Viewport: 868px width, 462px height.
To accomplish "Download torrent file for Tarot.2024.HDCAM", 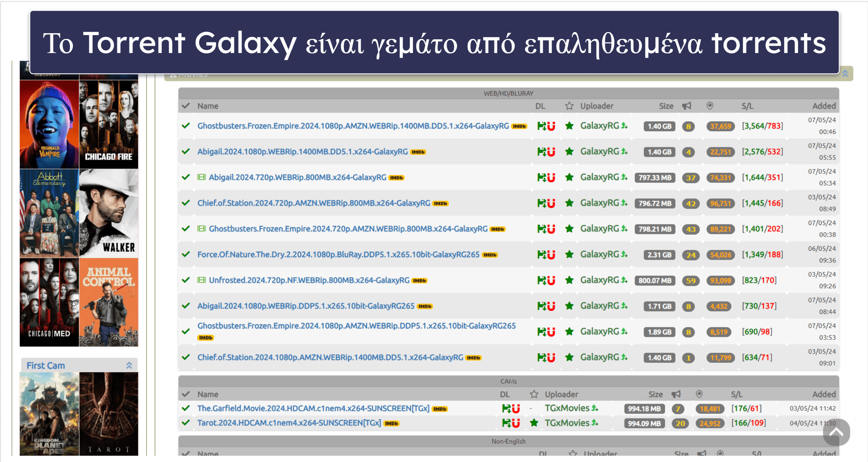I will tap(506, 423).
